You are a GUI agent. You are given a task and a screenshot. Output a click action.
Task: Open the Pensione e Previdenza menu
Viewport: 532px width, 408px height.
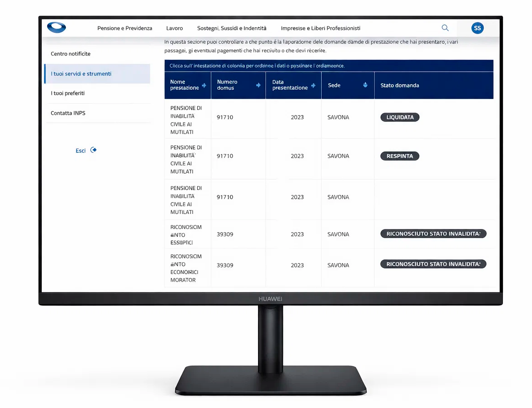click(124, 28)
